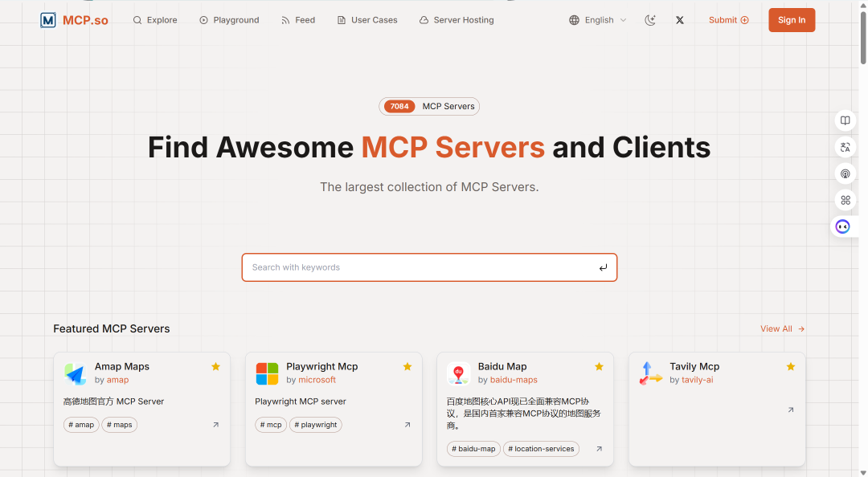The image size is (868, 477).
Task: Open the Amap Maps card title
Action: tap(122, 366)
